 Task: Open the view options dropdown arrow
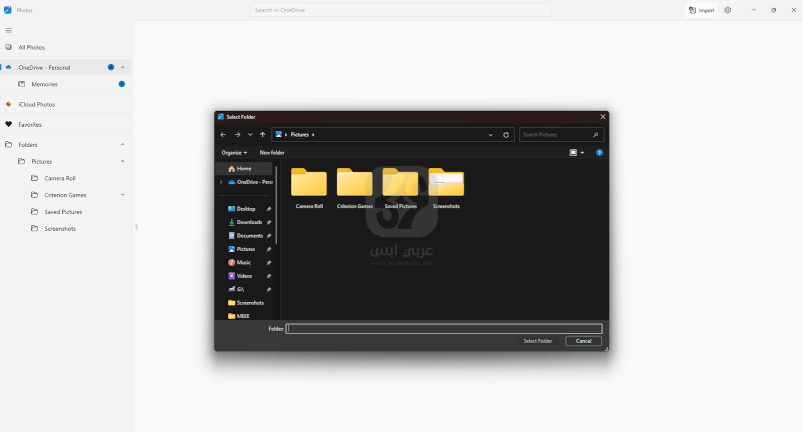[x=582, y=153]
